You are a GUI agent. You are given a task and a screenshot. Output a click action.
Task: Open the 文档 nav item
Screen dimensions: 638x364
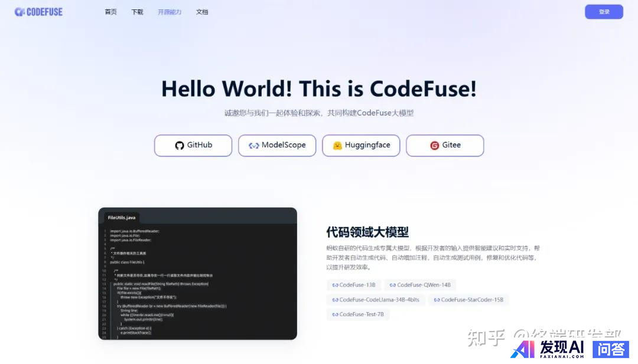pos(202,12)
